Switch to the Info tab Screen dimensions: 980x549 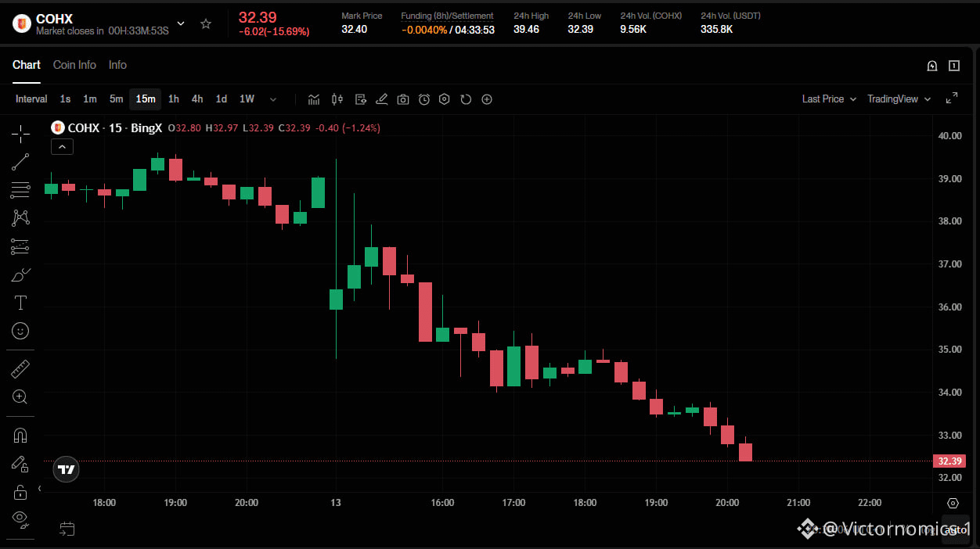click(x=117, y=65)
